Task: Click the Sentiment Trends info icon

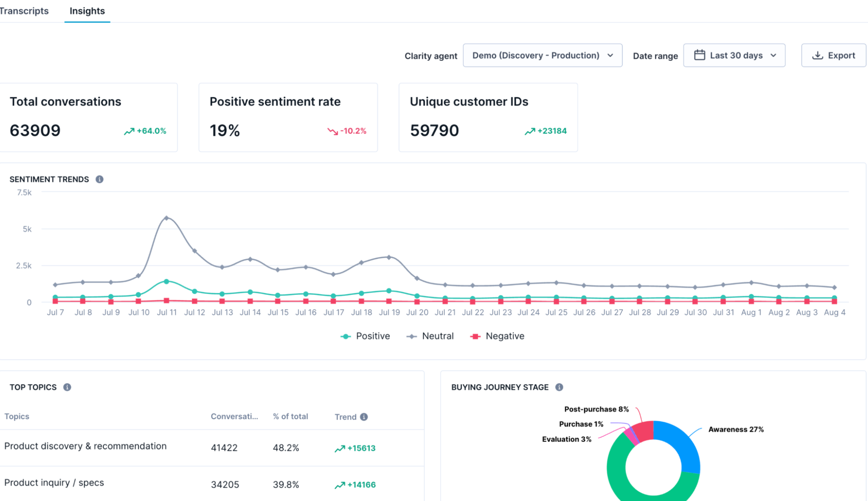Action: 100,179
